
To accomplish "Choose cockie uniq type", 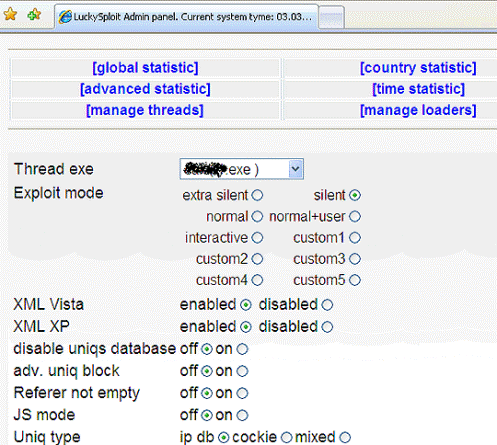I will (x=287, y=437).
